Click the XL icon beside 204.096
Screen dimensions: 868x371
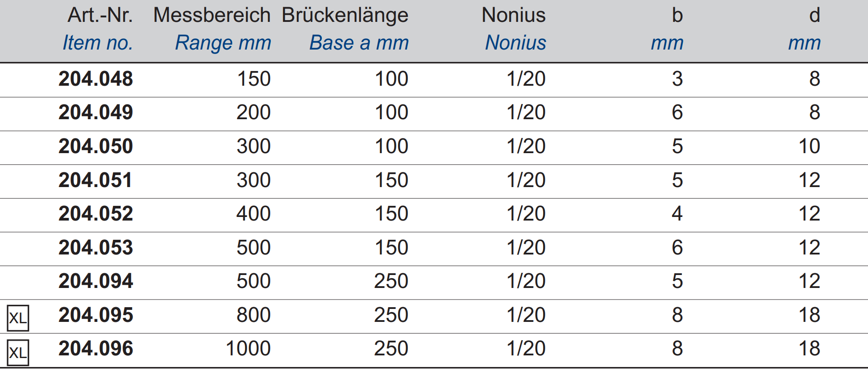point(18,353)
